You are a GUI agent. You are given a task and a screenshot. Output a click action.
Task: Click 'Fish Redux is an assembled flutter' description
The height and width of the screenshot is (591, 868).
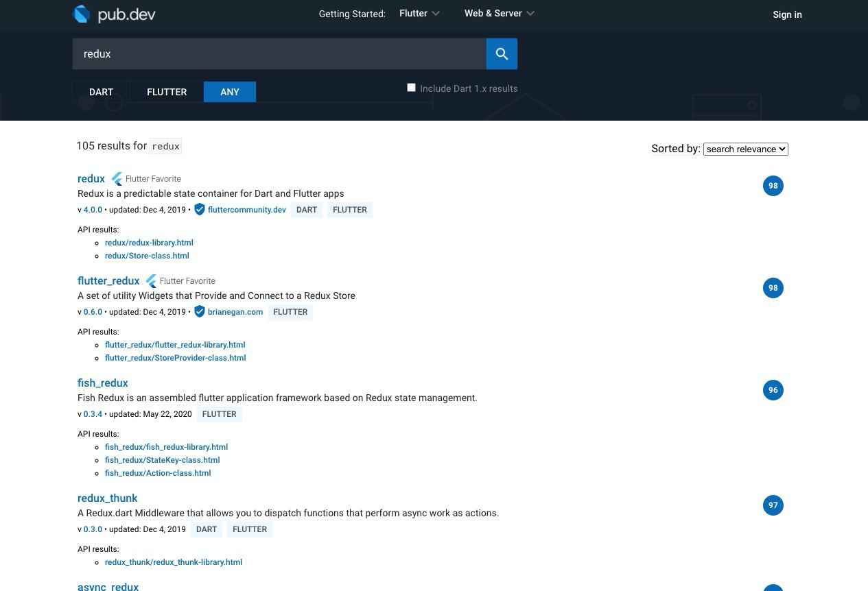coord(277,398)
